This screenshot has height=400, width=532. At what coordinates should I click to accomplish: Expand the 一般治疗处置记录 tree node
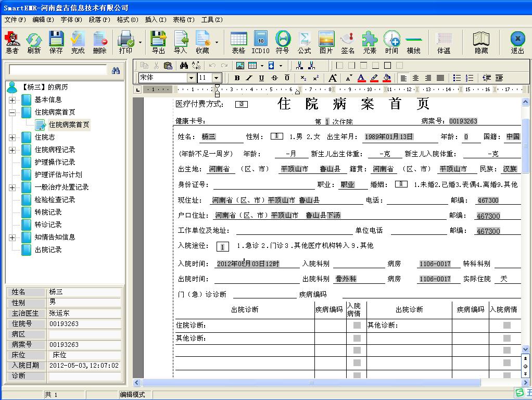(12, 187)
